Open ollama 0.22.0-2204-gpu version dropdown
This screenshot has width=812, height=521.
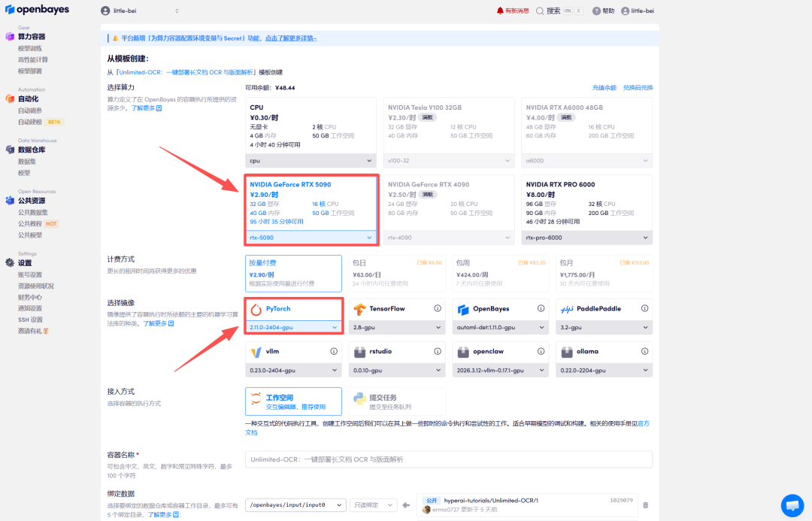[604, 371]
